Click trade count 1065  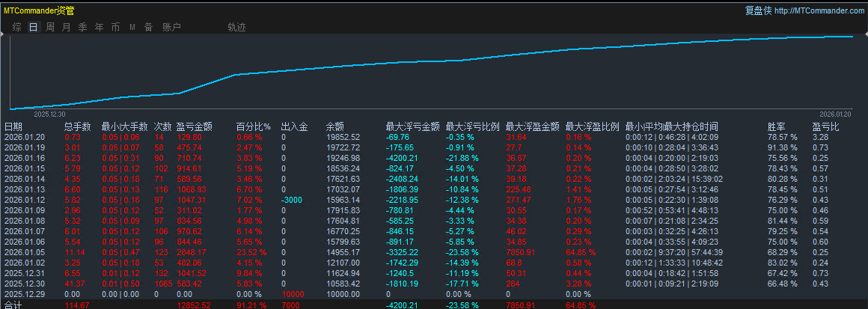tap(163, 284)
